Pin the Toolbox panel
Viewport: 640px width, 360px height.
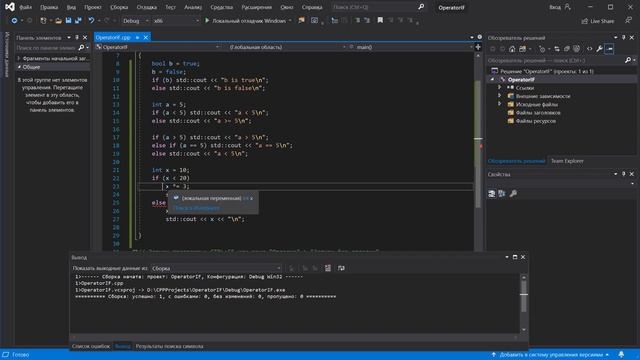coord(77,38)
